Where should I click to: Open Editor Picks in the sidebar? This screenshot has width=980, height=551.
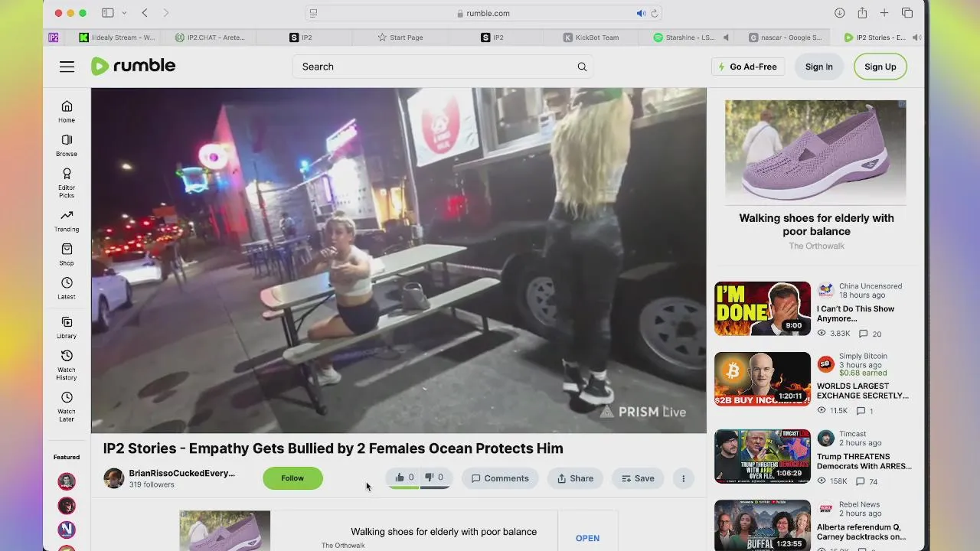click(x=67, y=183)
